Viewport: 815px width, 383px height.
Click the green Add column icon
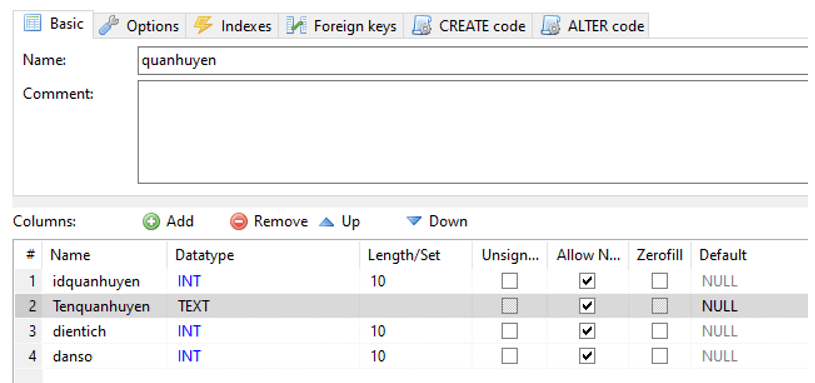[x=151, y=222]
